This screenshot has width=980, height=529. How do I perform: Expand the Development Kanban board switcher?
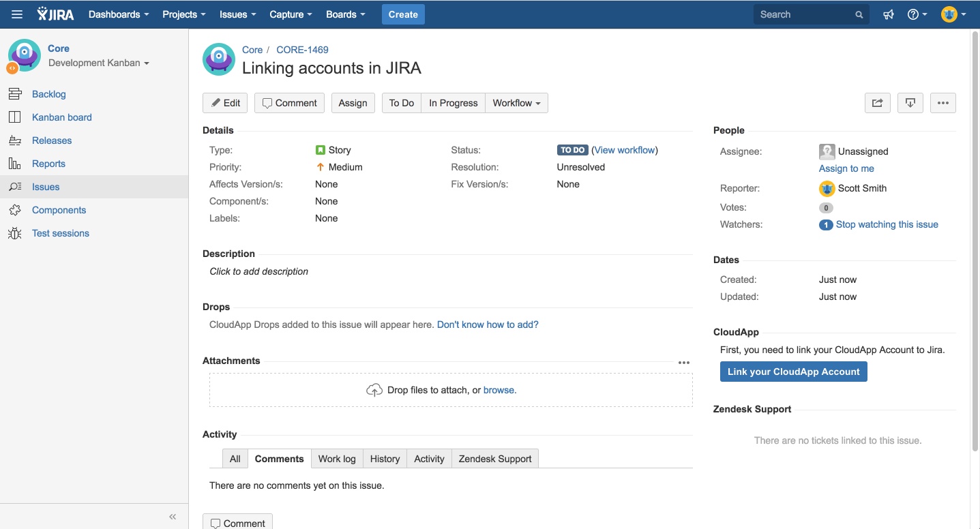pos(99,63)
